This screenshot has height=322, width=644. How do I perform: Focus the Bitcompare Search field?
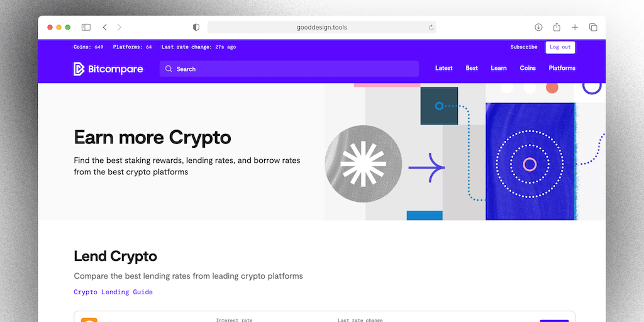tap(289, 69)
